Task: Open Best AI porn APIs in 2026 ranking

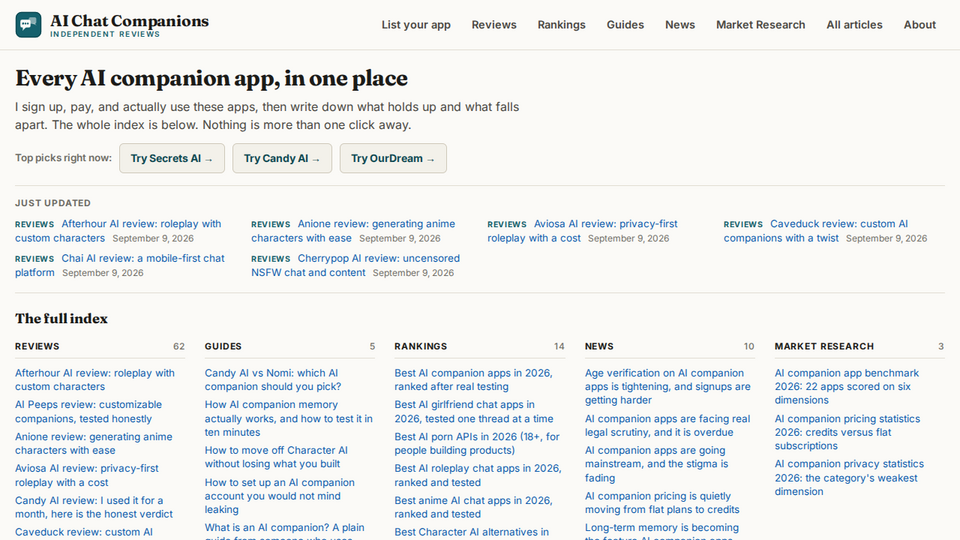Action: (477, 443)
